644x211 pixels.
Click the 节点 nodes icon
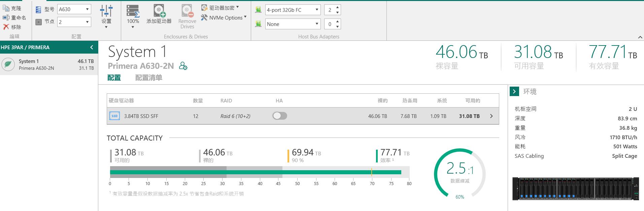point(39,22)
